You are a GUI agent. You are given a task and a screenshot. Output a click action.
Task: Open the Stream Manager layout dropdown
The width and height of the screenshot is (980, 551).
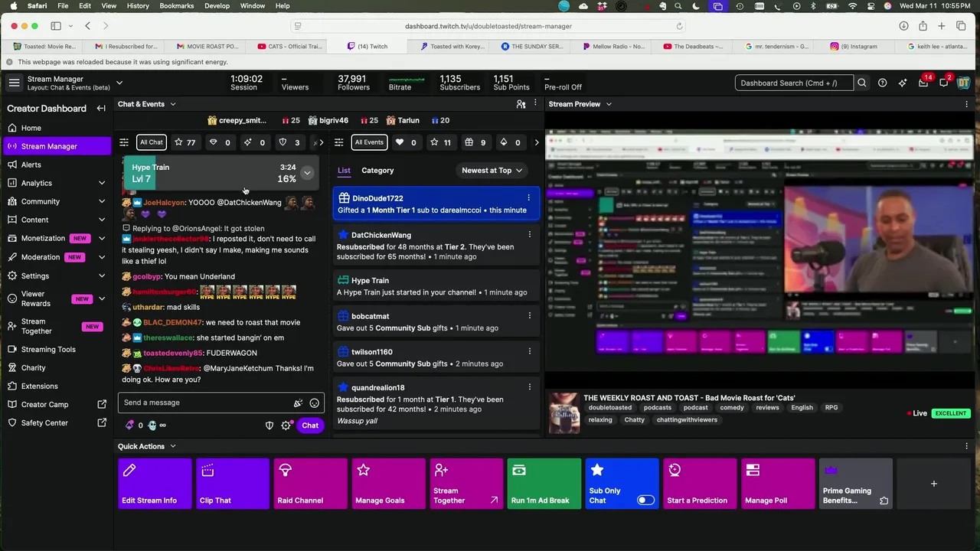point(119,83)
